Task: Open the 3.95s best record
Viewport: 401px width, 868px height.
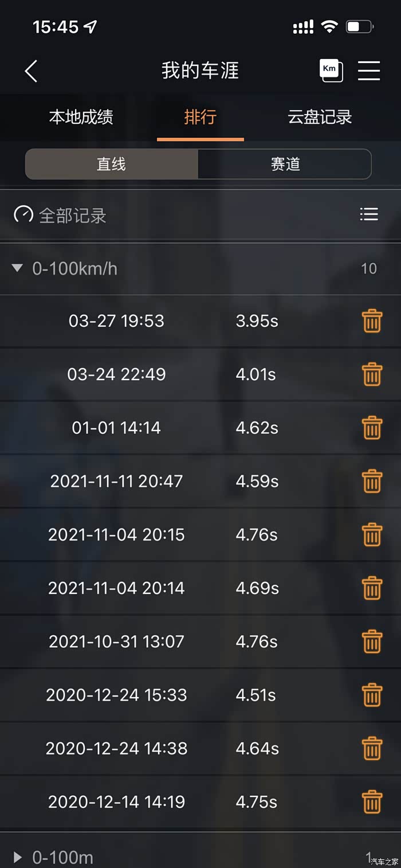Action: click(257, 321)
